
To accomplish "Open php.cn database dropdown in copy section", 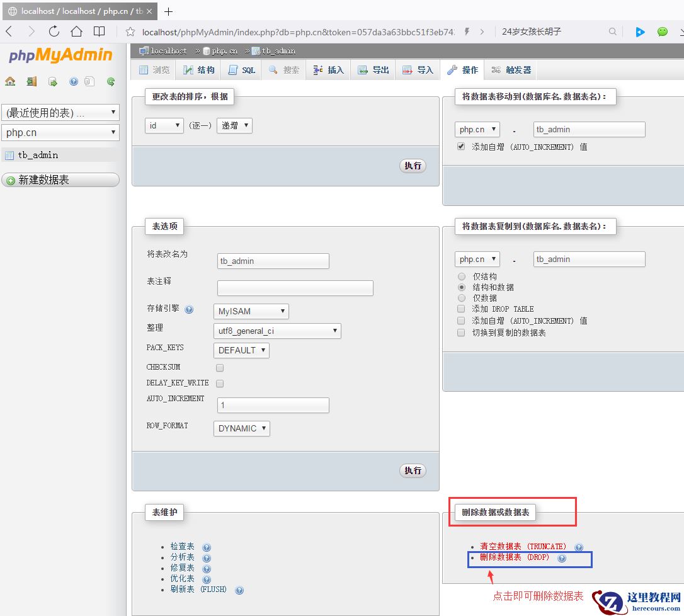I will point(477,259).
